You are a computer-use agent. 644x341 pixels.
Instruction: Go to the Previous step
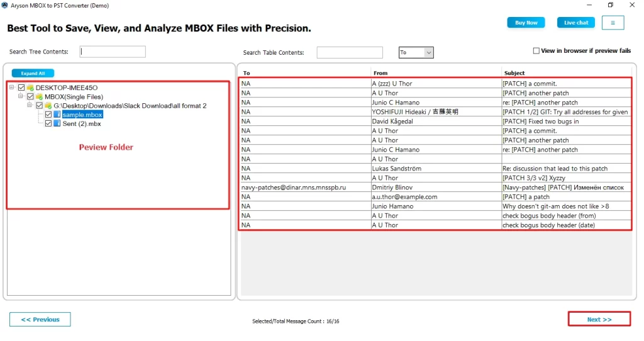pyautogui.click(x=40, y=319)
